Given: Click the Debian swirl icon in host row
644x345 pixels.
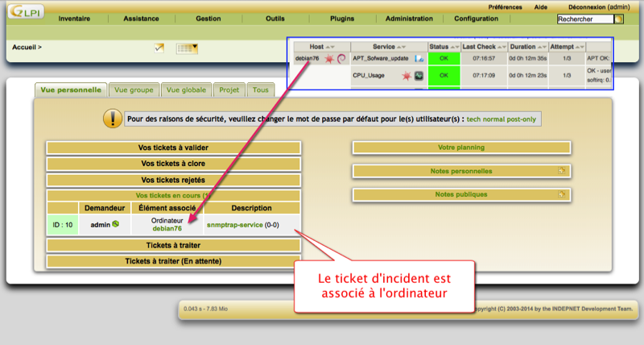Looking at the screenshot, I should (x=341, y=59).
